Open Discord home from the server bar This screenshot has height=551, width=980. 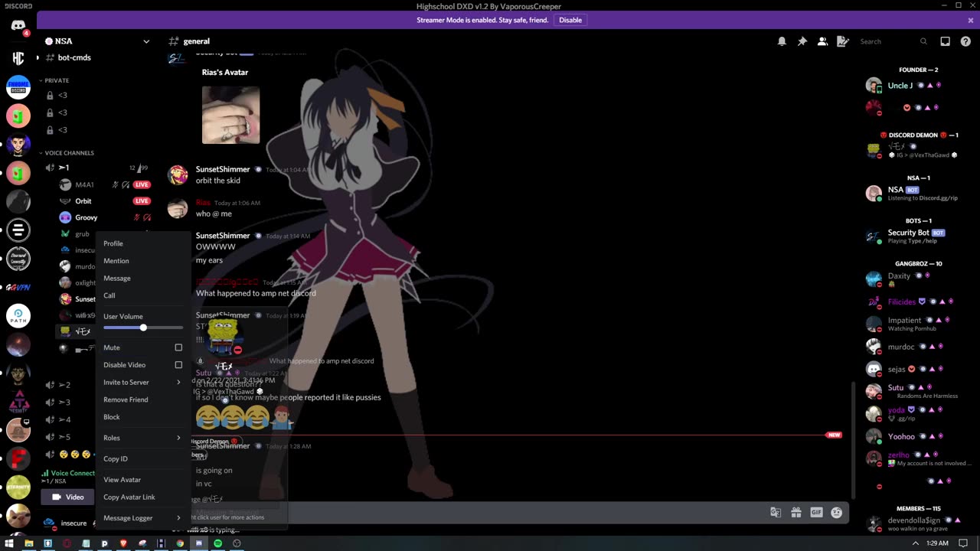pyautogui.click(x=18, y=25)
